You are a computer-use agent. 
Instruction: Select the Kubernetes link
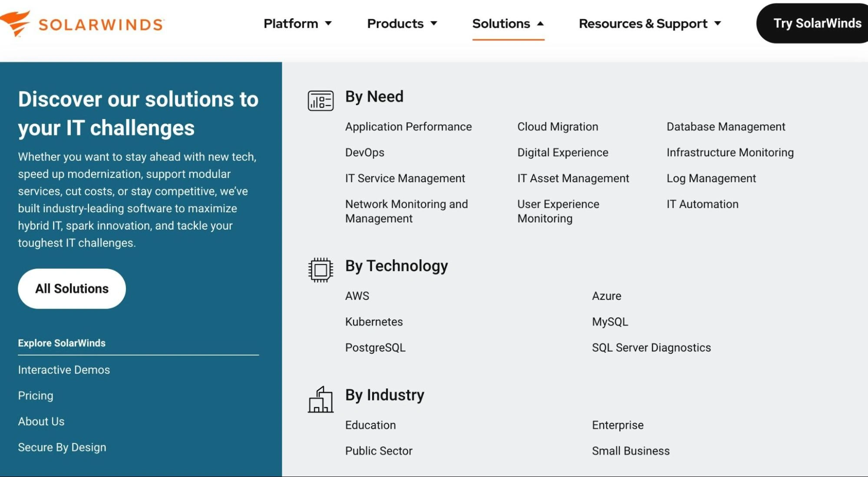[374, 322]
